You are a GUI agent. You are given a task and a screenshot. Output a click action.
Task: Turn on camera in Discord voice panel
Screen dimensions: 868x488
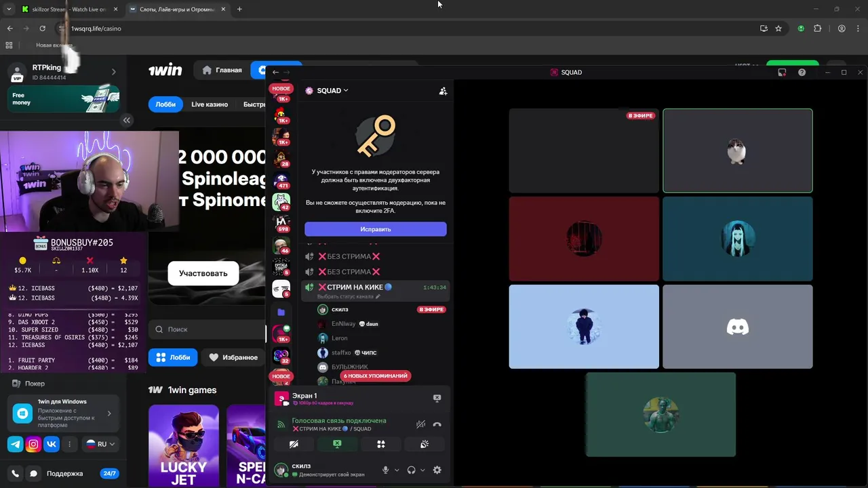(x=294, y=444)
